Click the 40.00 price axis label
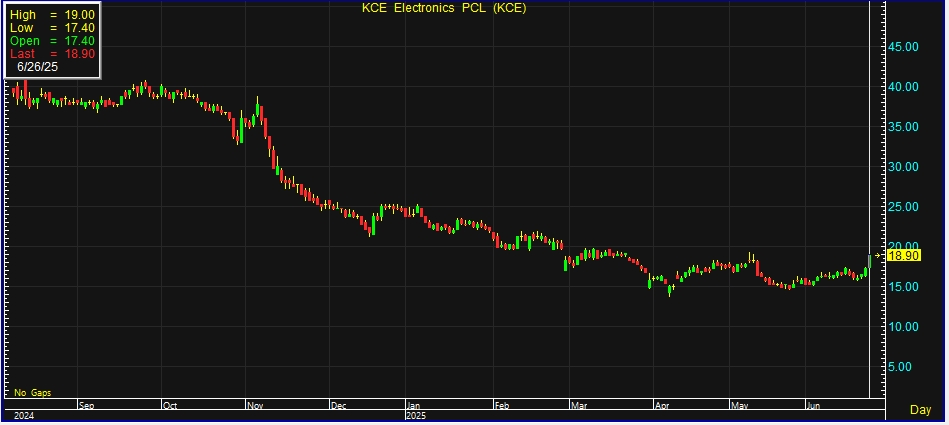949x425 pixels. (905, 87)
